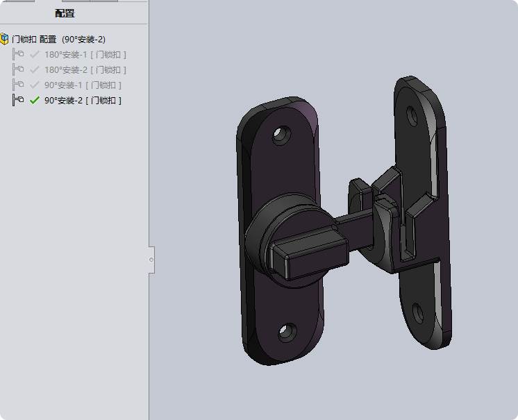Click the rotating knob handle on the latch
The width and height of the screenshot is (518, 420).
pos(309,255)
